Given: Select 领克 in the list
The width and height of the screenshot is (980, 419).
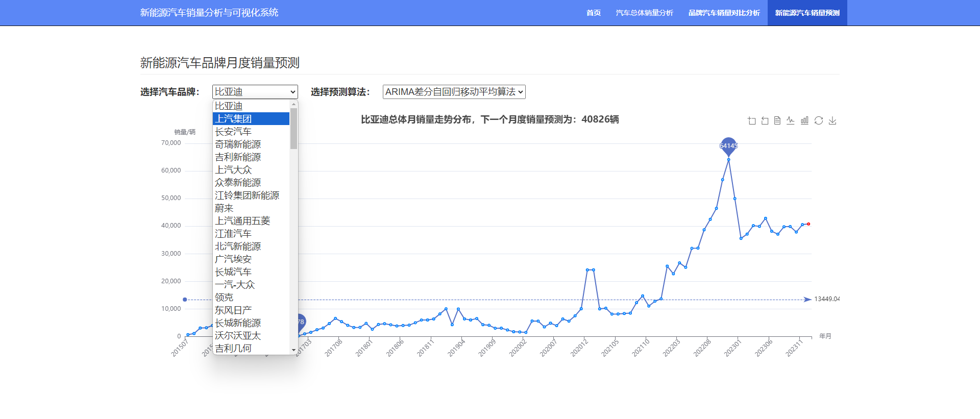Looking at the screenshot, I should click(x=251, y=298).
